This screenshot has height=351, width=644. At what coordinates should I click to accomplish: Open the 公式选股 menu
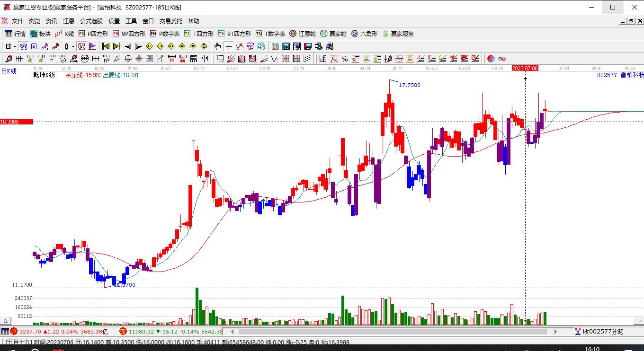click(91, 21)
